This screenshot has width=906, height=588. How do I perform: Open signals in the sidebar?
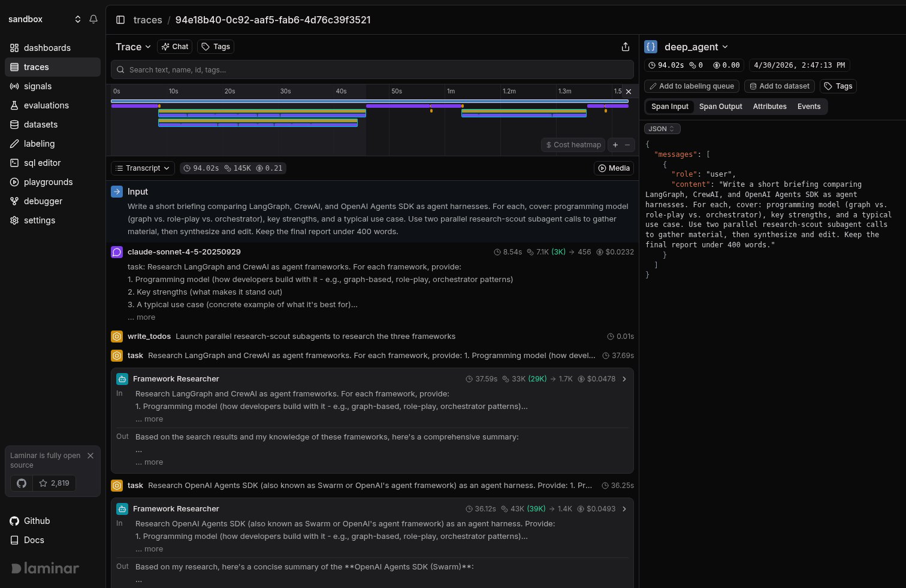(53, 86)
